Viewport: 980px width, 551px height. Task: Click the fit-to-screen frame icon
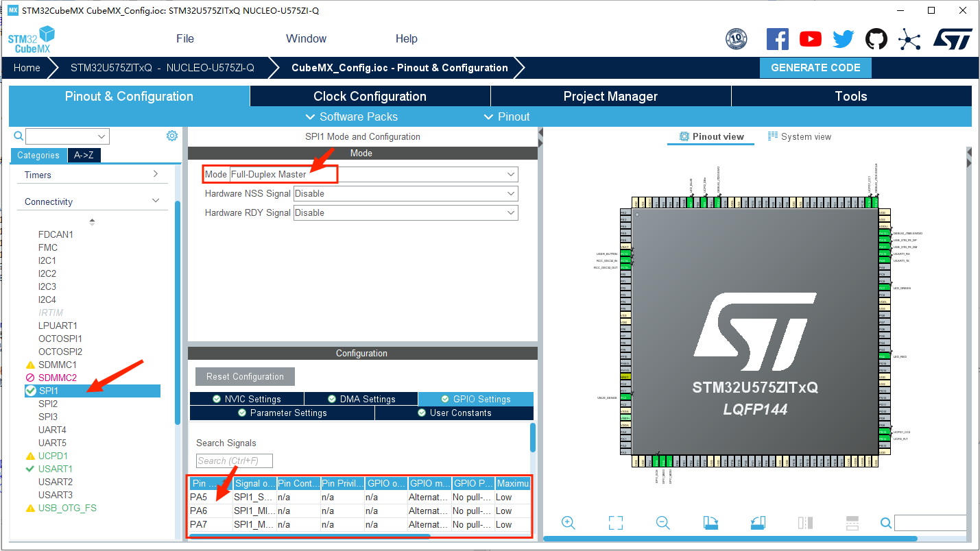click(x=615, y=523)
